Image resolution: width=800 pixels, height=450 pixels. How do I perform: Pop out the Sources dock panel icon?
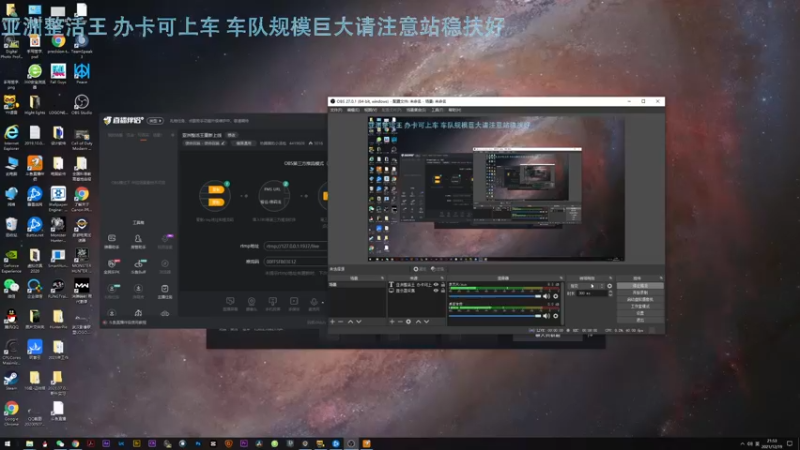442,279
